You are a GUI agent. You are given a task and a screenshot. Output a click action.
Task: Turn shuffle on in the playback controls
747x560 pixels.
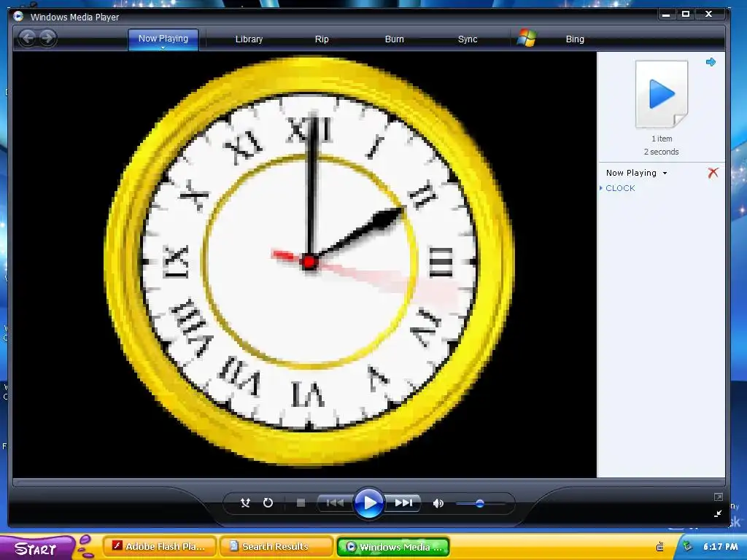click(x=245, y=503)
